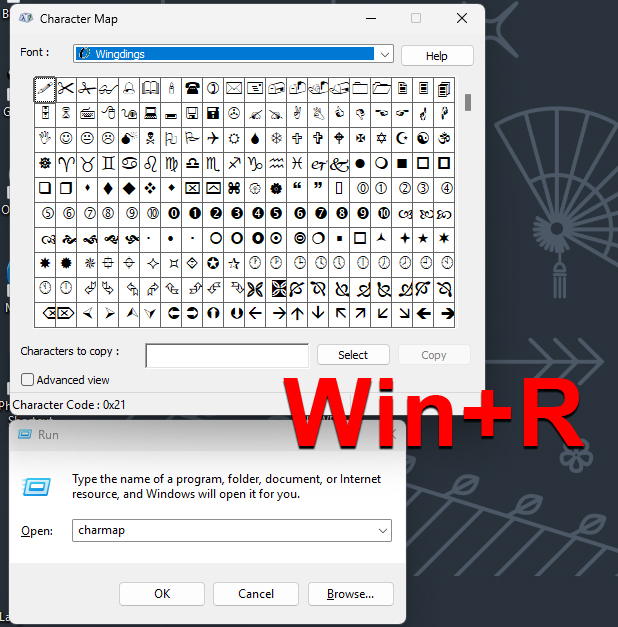Select the Star of David symbol
Viewport: 618px width, 627px height.
381,138
